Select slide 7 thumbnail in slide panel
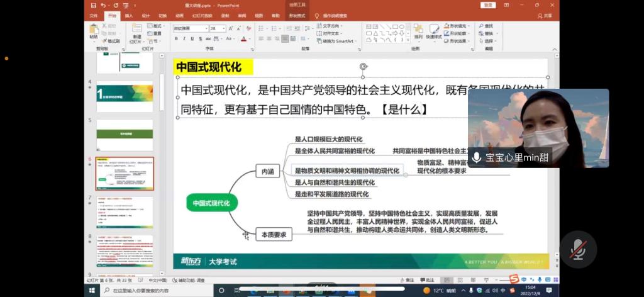644x297 pixels. click(x=124, y=212)
